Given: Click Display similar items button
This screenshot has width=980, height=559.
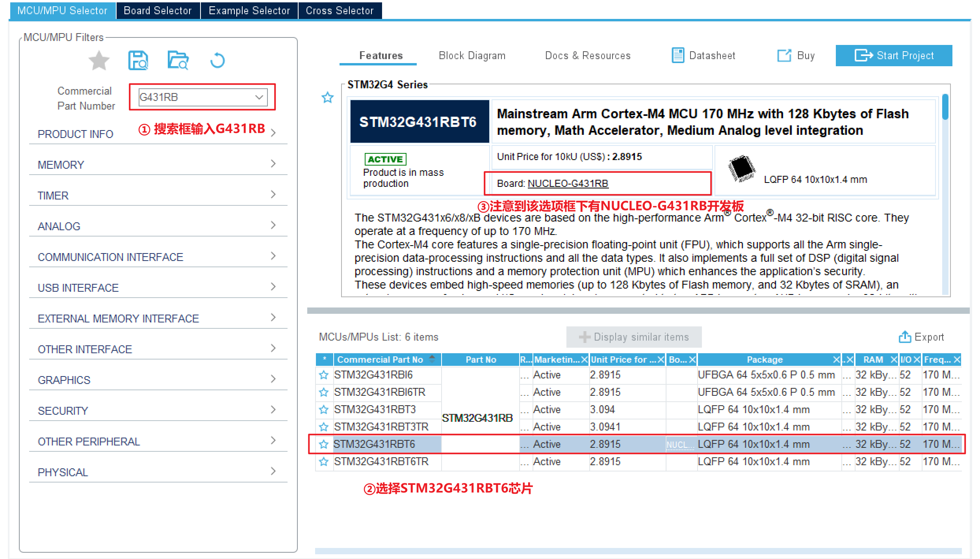Looking at the screenshot, I should pyautogui.click(x=634, y=337).
